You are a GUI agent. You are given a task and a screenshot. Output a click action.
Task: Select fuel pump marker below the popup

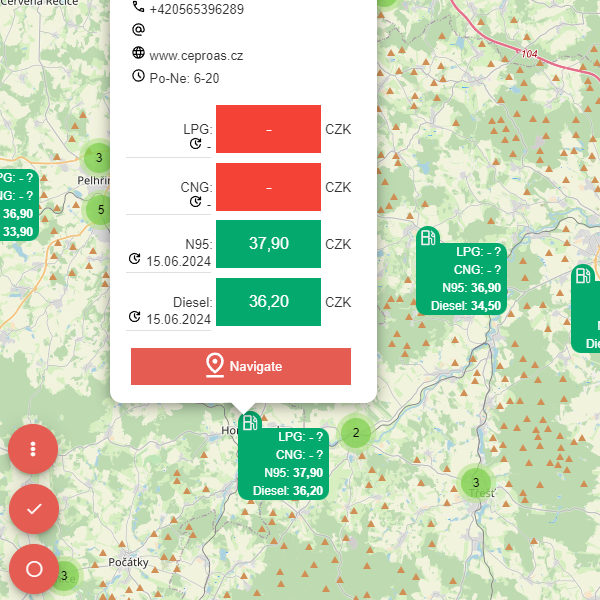pos(250,422)
